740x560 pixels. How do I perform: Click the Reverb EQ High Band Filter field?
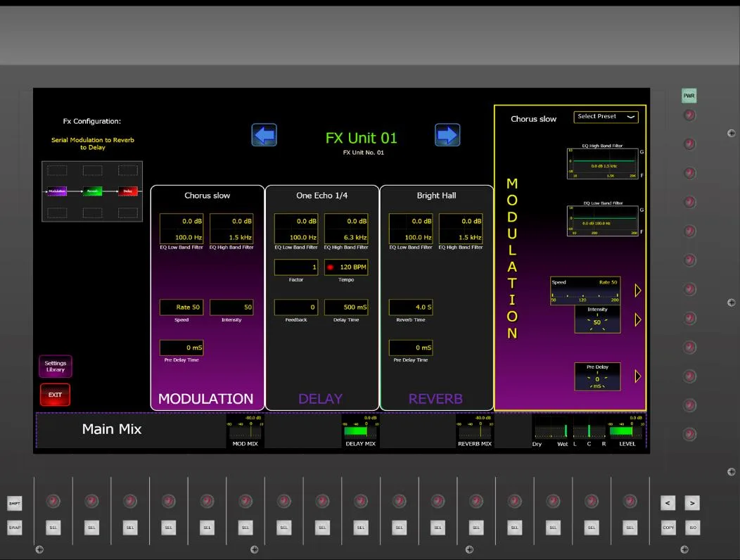[461, 229]
